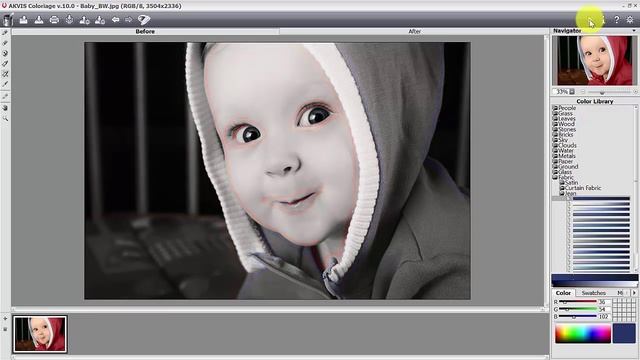
Task: Open the Color tab
Action: coord(563,293)
